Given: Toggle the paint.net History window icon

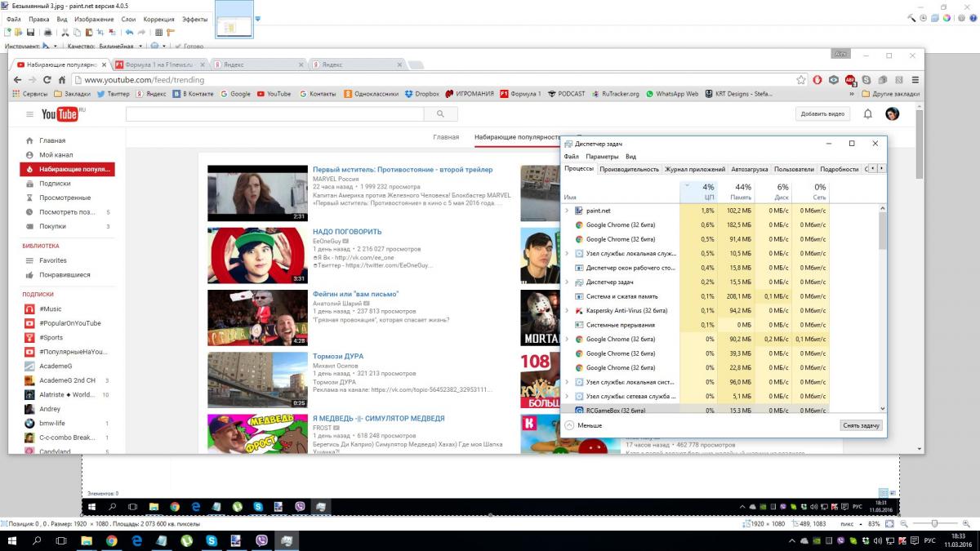Looking at the screenshot, I should (x=923, y=18).
